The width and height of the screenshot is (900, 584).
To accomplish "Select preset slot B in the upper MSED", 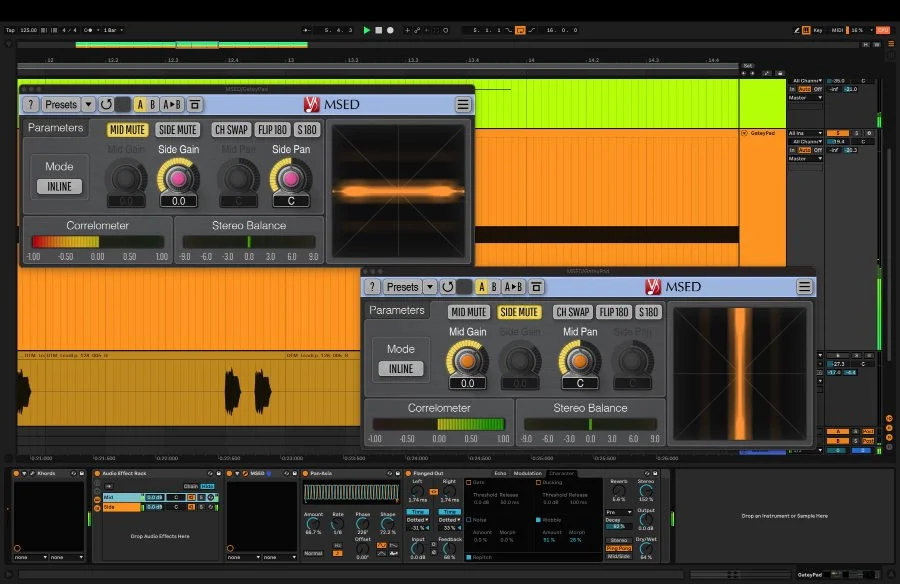I will point(152,105).
